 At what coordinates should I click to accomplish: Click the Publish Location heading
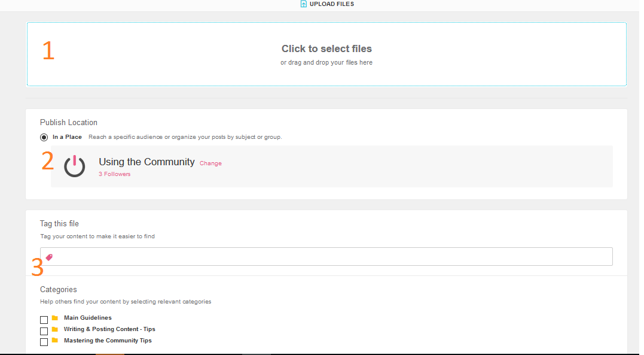[69, 123]
